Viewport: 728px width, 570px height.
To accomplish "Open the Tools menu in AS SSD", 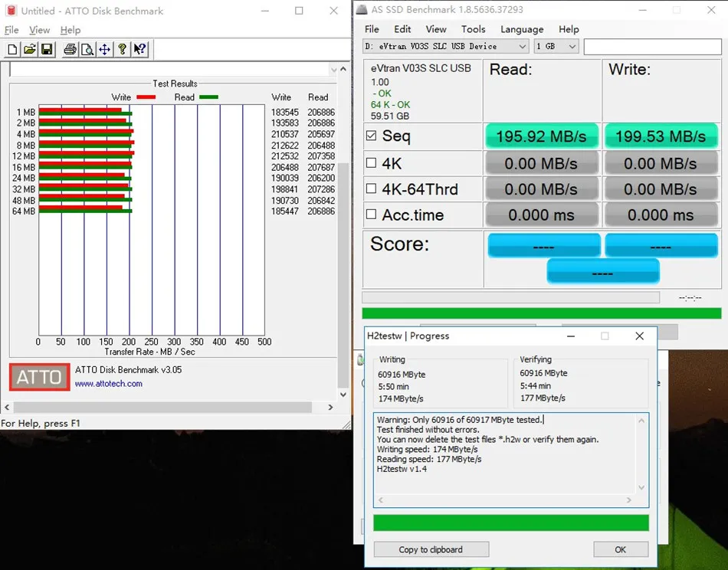I will [x=473, y=29].
